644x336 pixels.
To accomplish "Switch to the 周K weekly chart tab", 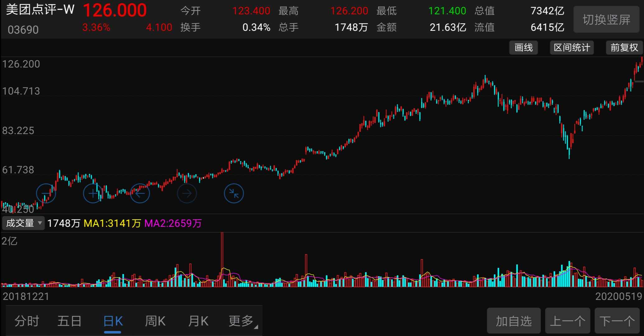I will pos(155,321).
